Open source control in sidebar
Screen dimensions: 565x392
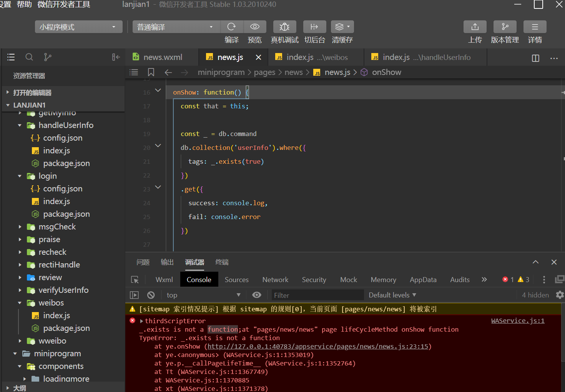(48, 57)
